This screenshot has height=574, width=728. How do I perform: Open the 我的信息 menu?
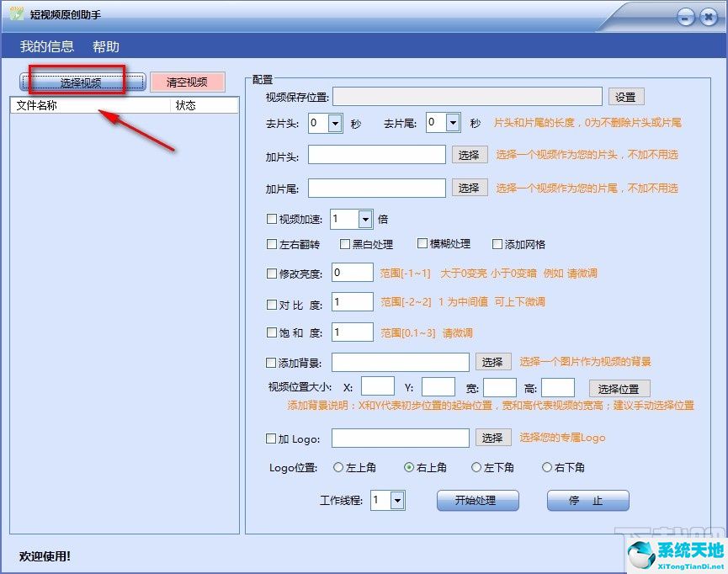[x=47, y=46]
